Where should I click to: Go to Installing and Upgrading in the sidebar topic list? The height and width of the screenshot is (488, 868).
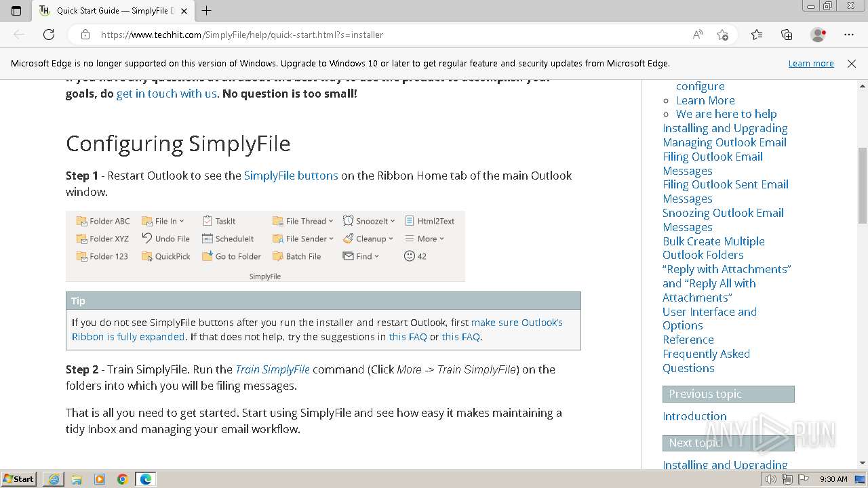click(x=725, y=128)
